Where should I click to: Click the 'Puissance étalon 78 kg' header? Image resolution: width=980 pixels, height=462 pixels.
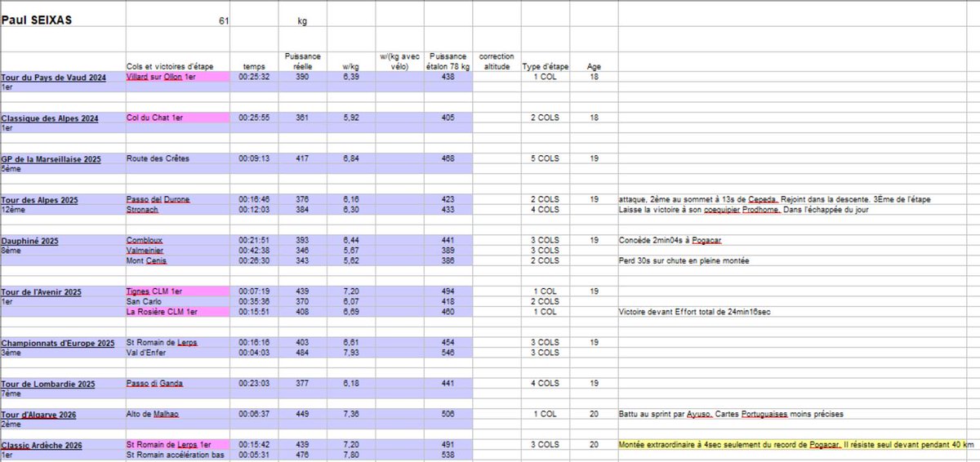pyautogui.click(x=448, y=61)
